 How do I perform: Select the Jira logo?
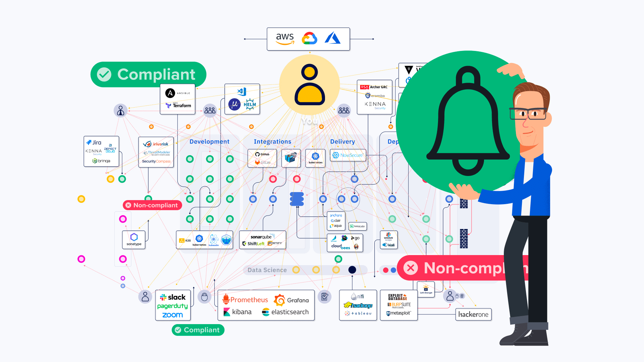(94, 142)
